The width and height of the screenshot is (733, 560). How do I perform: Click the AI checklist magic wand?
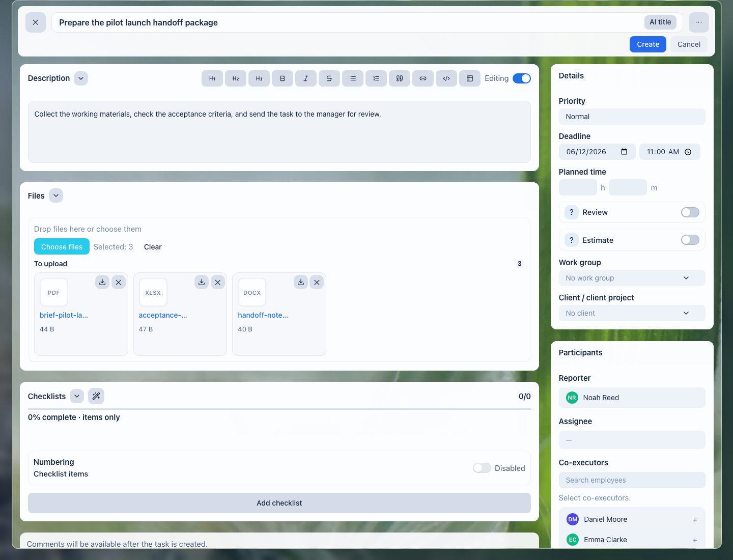[96, 396]
